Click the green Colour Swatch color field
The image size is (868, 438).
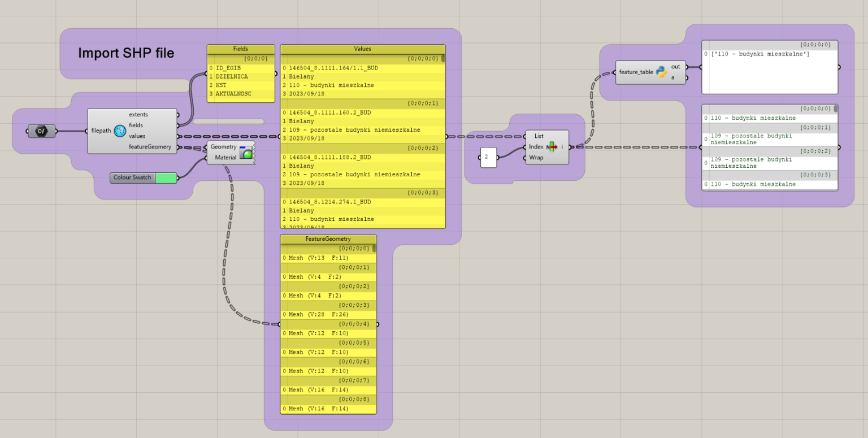point(167,177)
